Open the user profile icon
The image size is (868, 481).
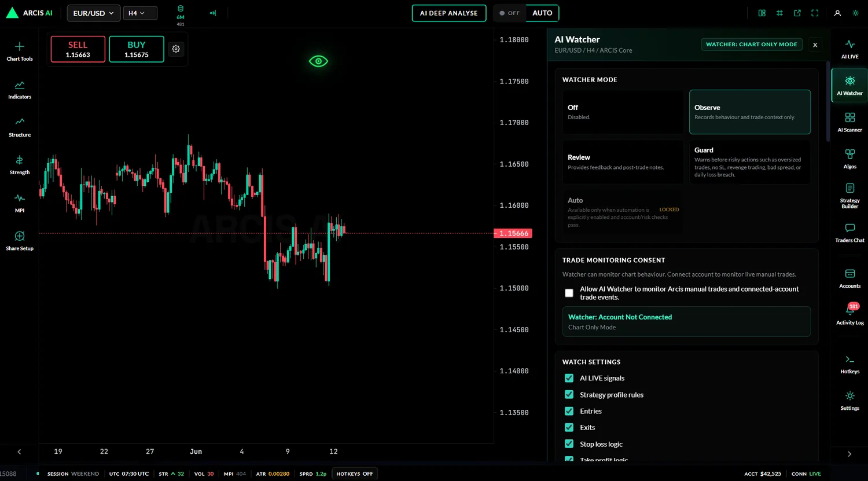pyautogui.click(x=837, y=13)
